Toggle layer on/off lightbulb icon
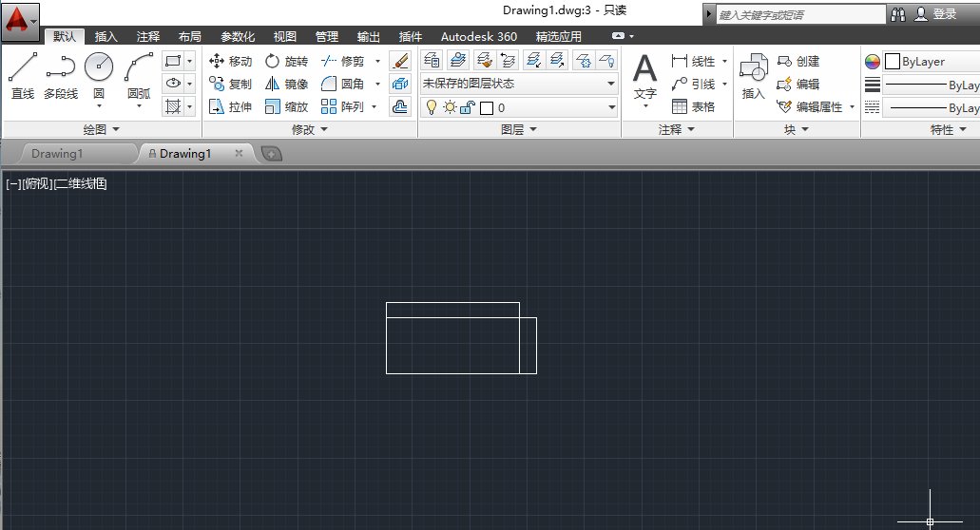The height and width of the screenshot is (530, 980). [x=431, y=107]
